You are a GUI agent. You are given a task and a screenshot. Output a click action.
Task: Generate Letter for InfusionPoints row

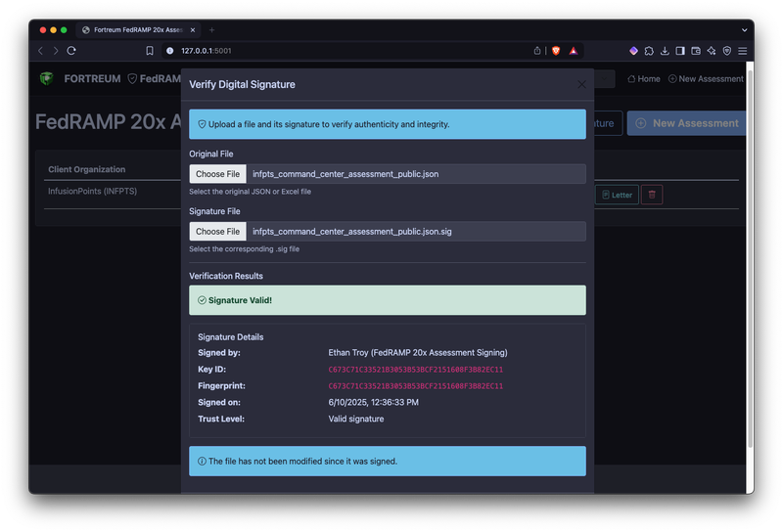click(617, 195)
